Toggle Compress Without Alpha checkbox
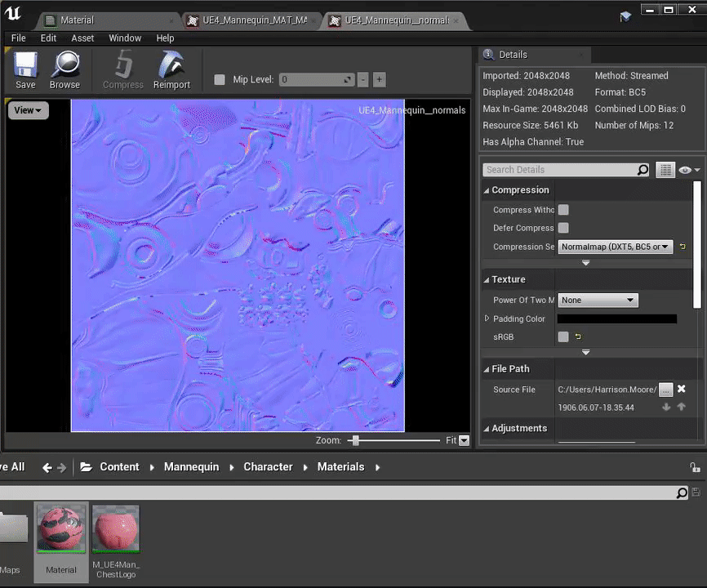Screen dimensions: 707x588 (x=563, y=210)
